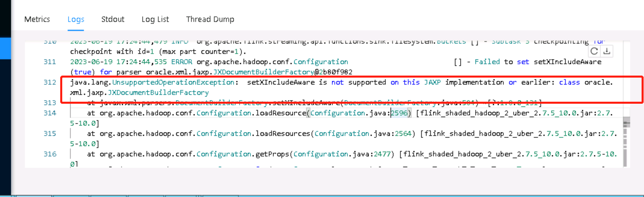Click the timestamp 2023-06-19 17:24:44,535
Viewport: 644px width, 197px height.
pyautogui.click(x=118, y=62)
